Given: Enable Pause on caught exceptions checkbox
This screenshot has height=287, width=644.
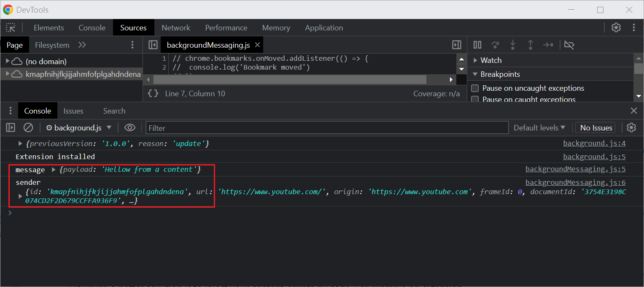Looking at the screenshot, I should tap(475, 100).
